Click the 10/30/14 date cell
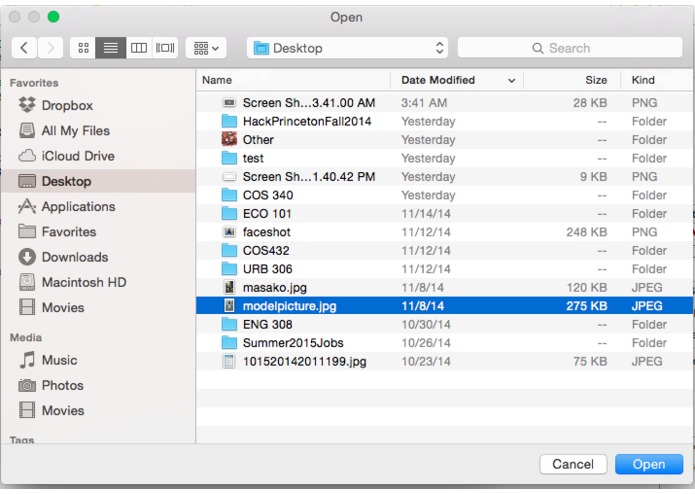695x494 pixels. tap(426, 325)
